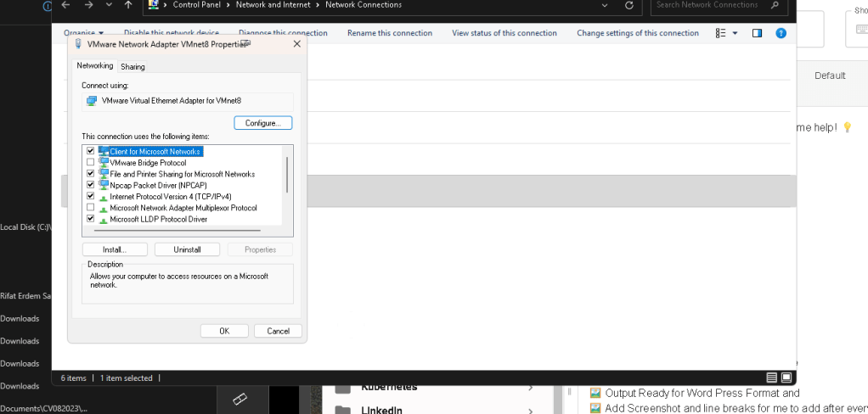Click the items list vertical scrollbar
This screenshot has height=414, width=868.
[x=287, y=174]
